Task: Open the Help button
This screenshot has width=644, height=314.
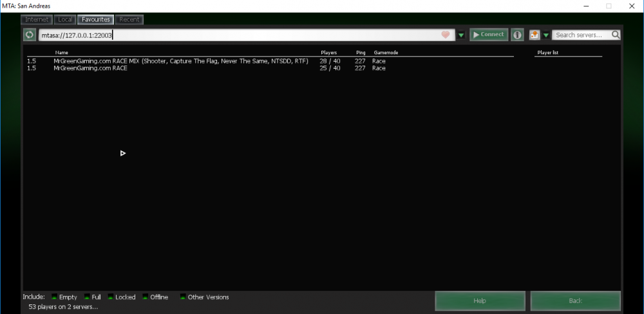Action: tap(480, 301)
